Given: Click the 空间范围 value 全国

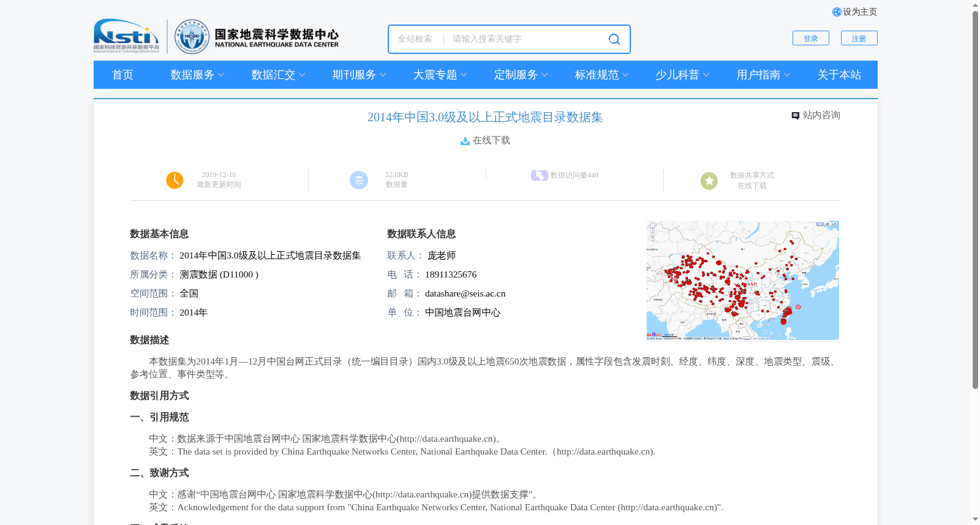Looking at the screenshot, I should (189, 294).
